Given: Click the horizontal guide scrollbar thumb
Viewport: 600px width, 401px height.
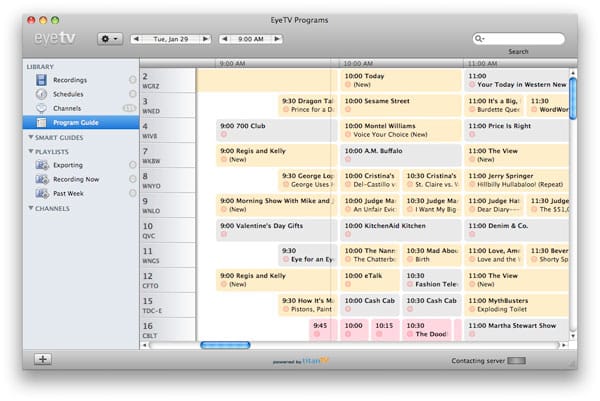Looking at the screenshot, I should 225,345.
